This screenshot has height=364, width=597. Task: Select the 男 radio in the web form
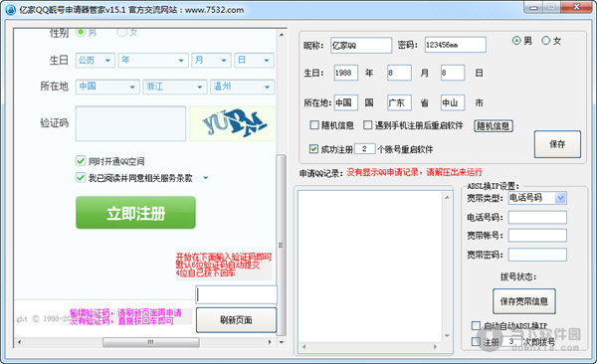pyautogui.click(x=81, y=33)
